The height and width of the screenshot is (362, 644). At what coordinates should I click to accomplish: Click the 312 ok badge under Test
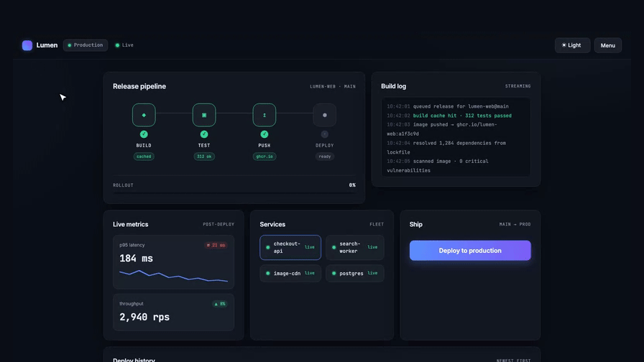pyautogui.click(x=204, y=157)
